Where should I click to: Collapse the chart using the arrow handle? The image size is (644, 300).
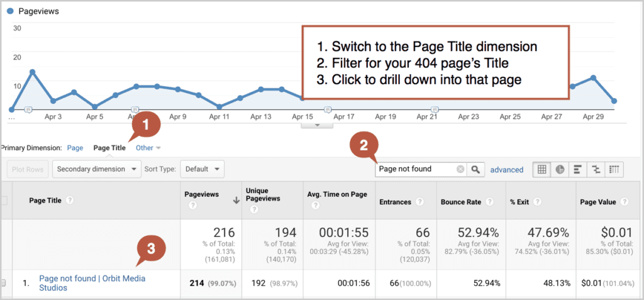tap(317, 125)
